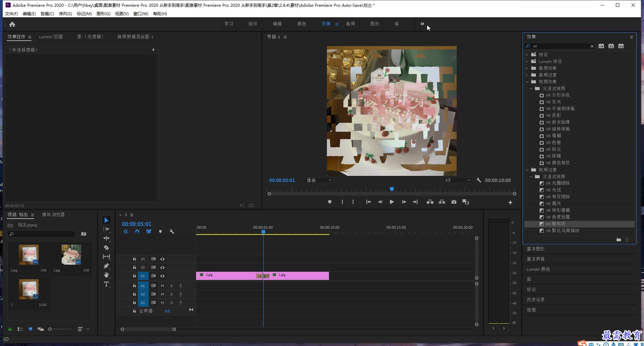Click the Home icon
The image size is (644, 346).
pos(12,24)
